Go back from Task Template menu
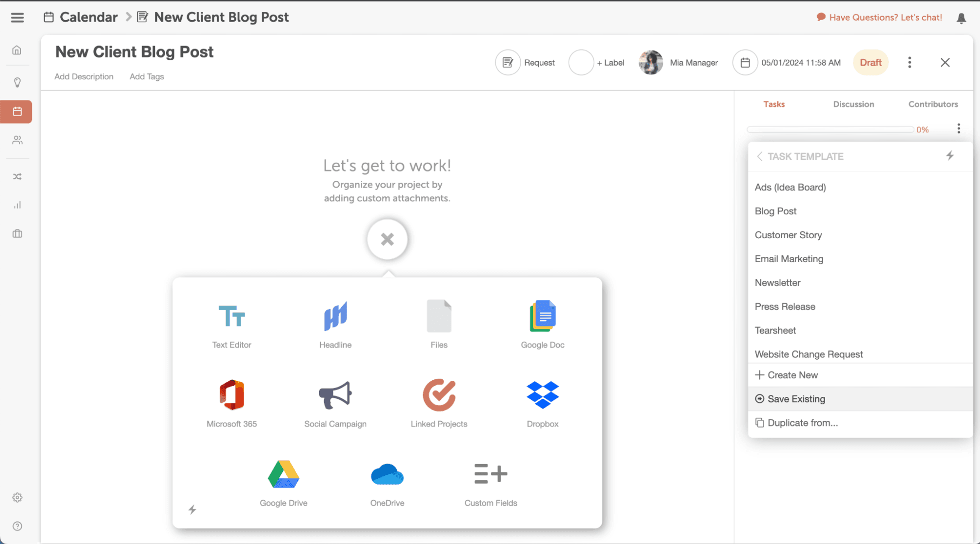This screenshot has width=980, height=544. (x=759, y=156)
